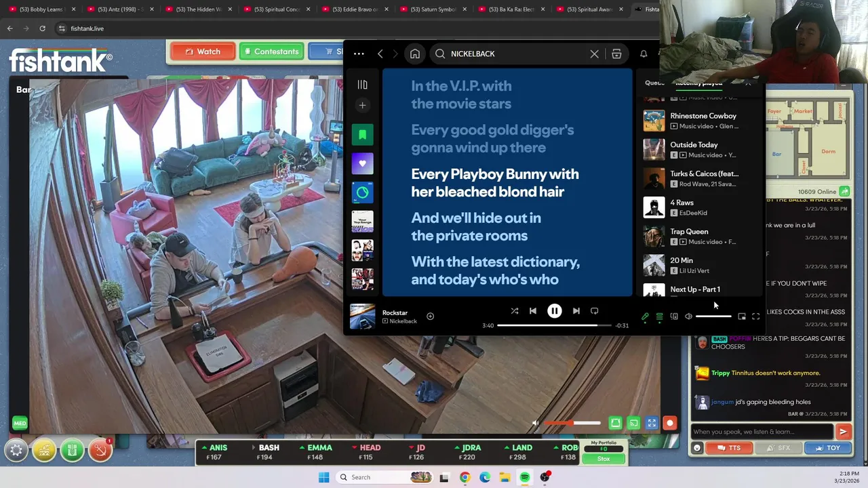
Task: Open Spotify Home
Action: (415, 54)
